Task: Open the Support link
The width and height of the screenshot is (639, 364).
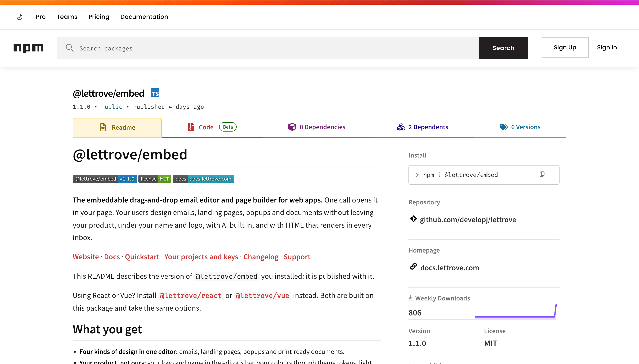Action: click(297, 257)
